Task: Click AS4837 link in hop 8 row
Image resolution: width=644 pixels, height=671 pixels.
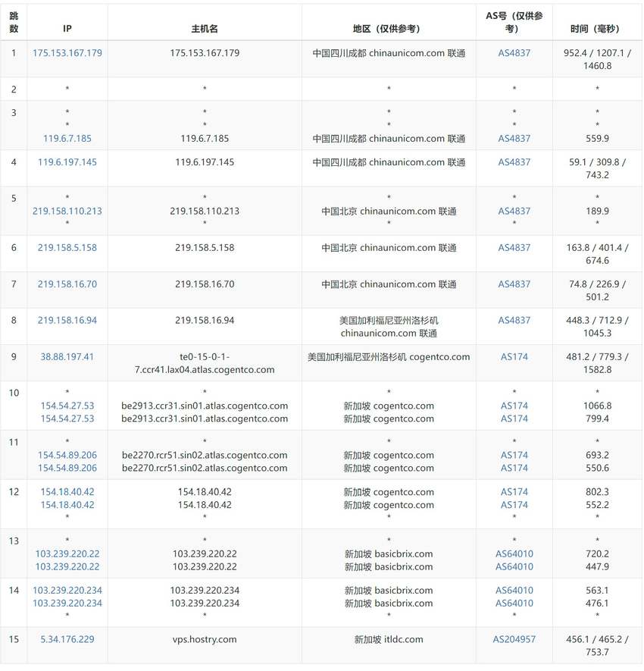Action: pyautogui.click(x=514, y=321)
